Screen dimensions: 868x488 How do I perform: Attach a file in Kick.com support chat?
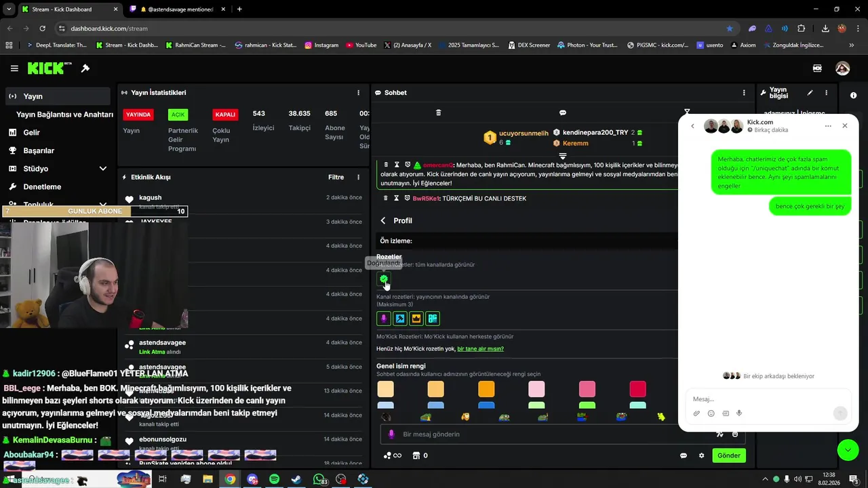tap(696, 413)
